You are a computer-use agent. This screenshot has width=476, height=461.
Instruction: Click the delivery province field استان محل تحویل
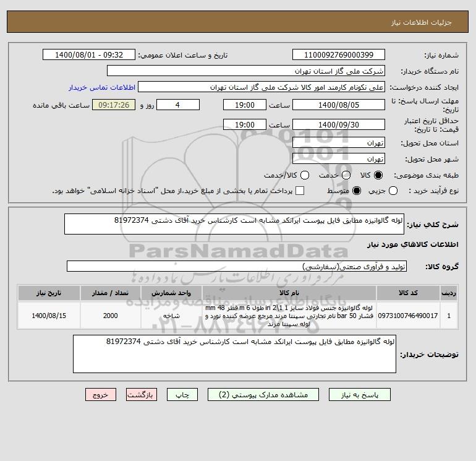339,142
